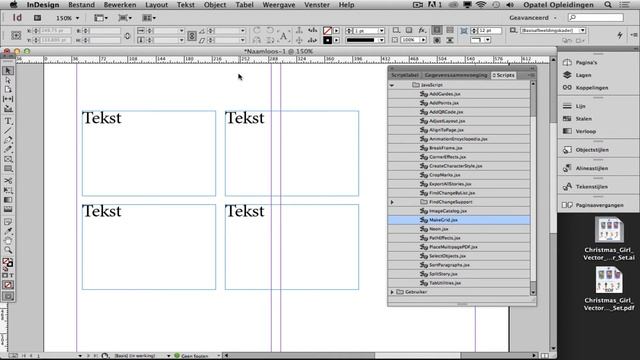The height and width of the screenshot is (360, 640).
Task: Open the Bestand menu
Action: click(x=81, y=5)
